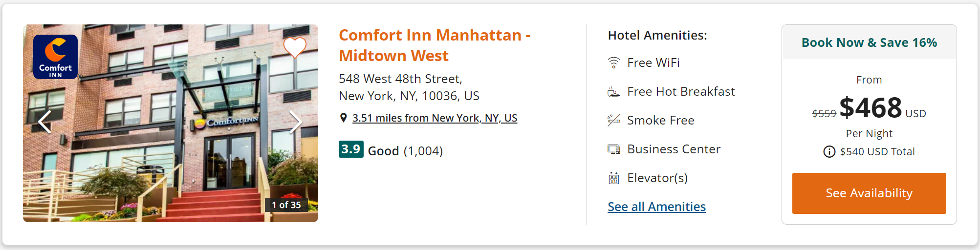Open total price info icon

click(x=829, y=152)
